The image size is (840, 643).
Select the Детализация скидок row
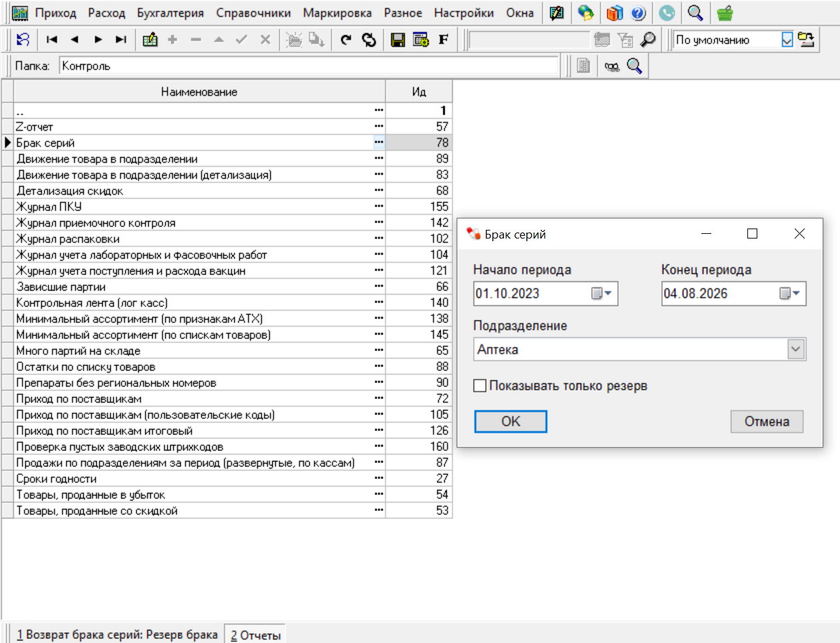(227, 191)
